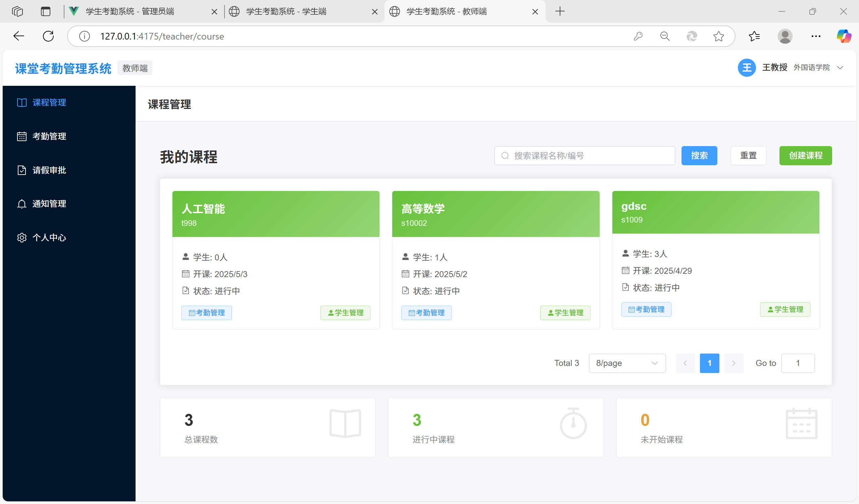Screen dimensions: 859x504
Task: Open the 8/page page size dropdown
Action: tap(627, 363)
